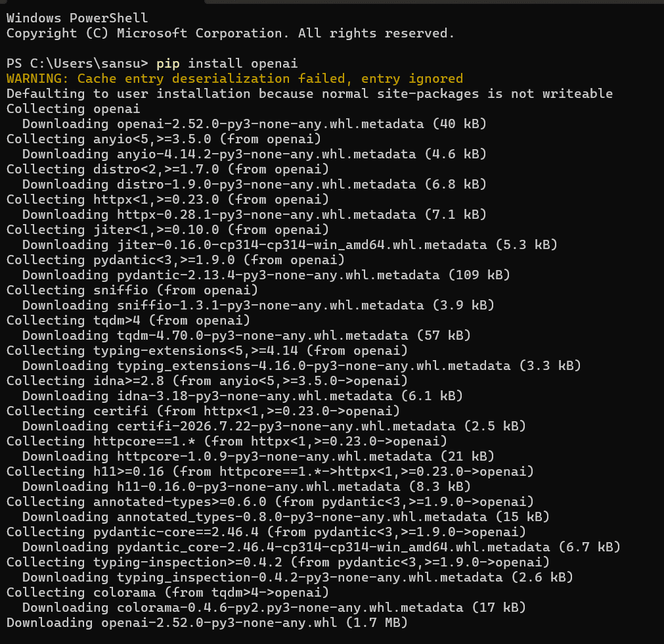Click the pydantic_core-2.46.4 download line
The height and width of the screenshot is (644, 664).
(321, 547)
